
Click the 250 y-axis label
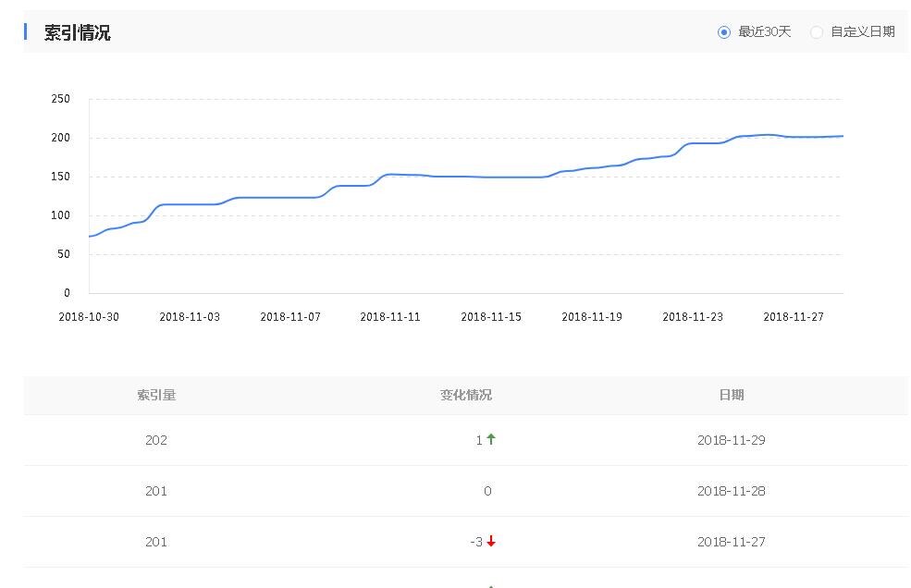click(61, 99)
